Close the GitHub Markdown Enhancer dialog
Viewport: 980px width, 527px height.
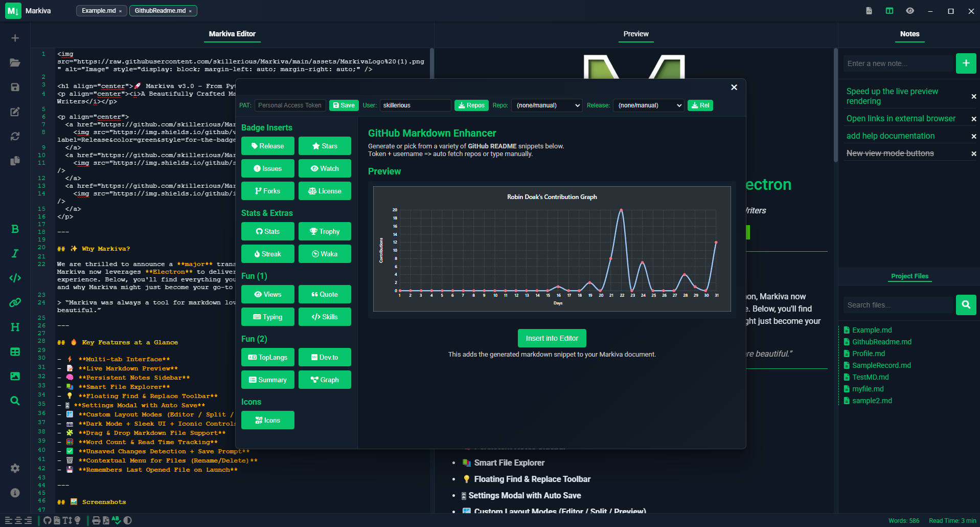coord(734,87)
